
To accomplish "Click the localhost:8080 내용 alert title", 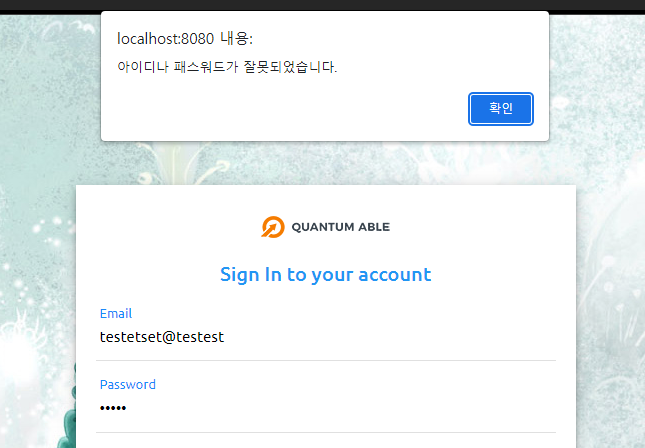I will [x=185, y=39].
